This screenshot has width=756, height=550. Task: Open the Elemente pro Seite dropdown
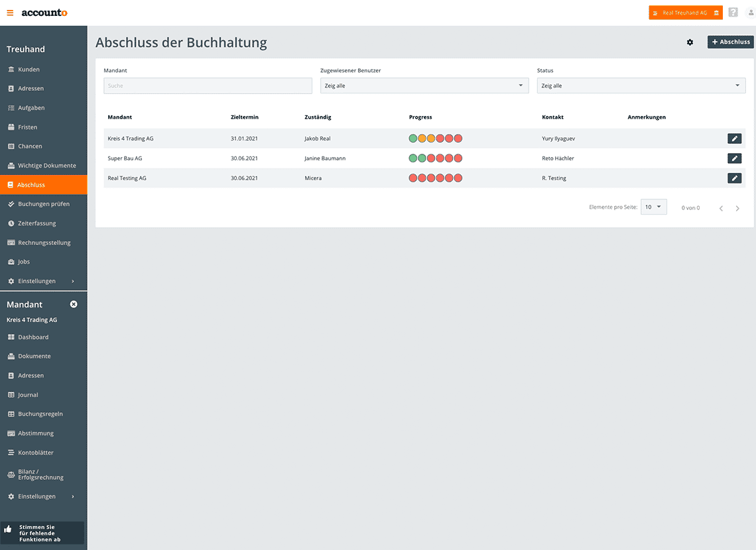(654, 207)
